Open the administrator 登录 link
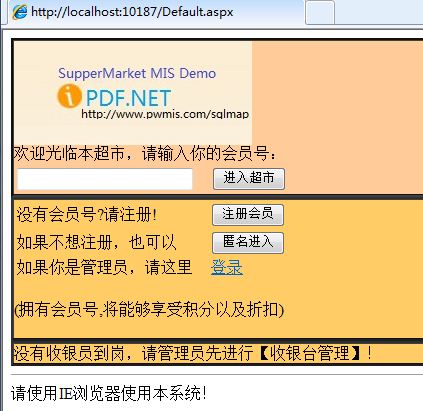Image resolution: width=423 pixels, height=411 pixels. (227, 268)
